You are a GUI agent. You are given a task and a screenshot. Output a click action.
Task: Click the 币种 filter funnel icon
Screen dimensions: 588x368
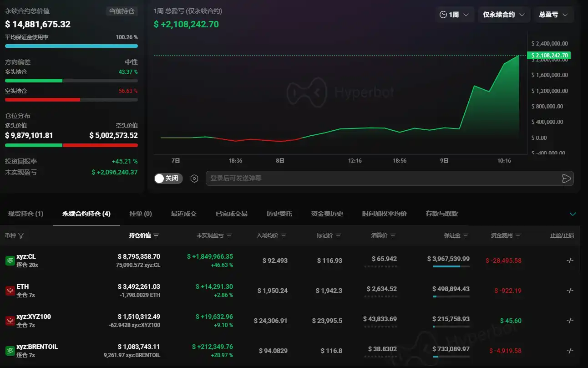(21, 235)
